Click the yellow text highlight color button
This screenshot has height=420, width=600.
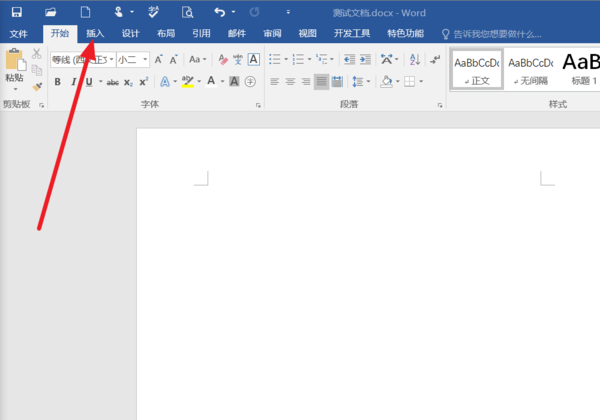186,82
